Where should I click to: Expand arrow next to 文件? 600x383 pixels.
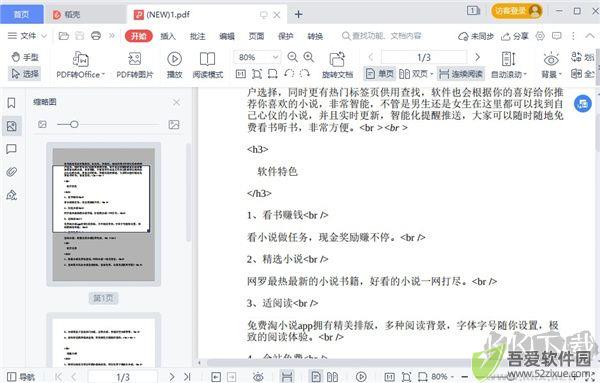pos(44,36)
